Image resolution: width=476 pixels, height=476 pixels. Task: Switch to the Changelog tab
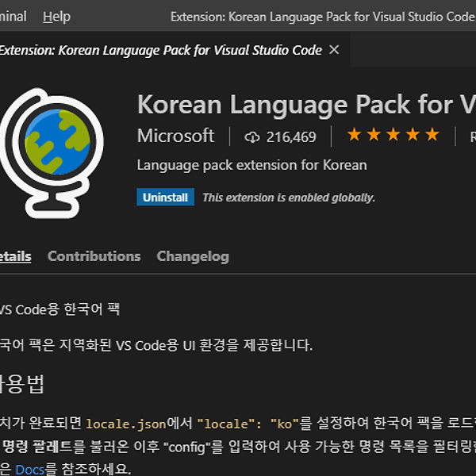(x=193, y=257)
